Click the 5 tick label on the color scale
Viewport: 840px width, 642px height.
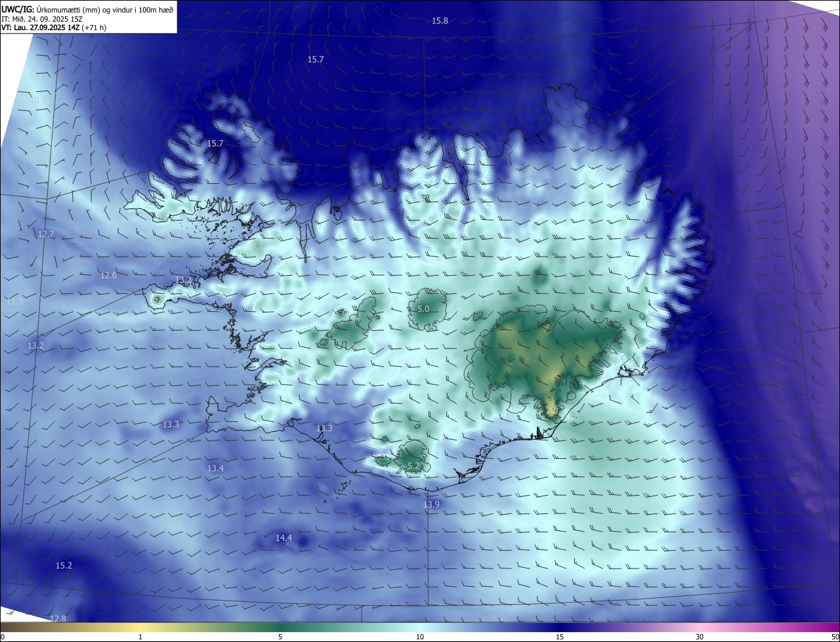click(280, 637)
